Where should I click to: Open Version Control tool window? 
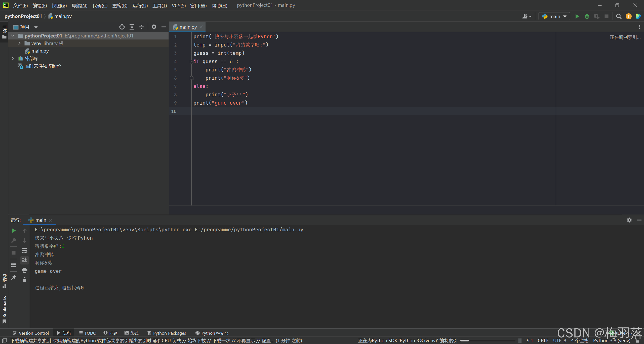tap(31, 333)
